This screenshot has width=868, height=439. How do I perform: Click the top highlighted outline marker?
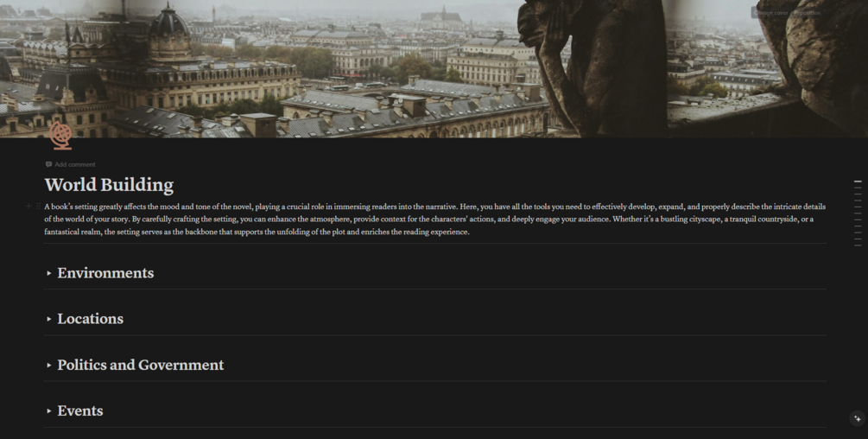(x=858, y=181)
